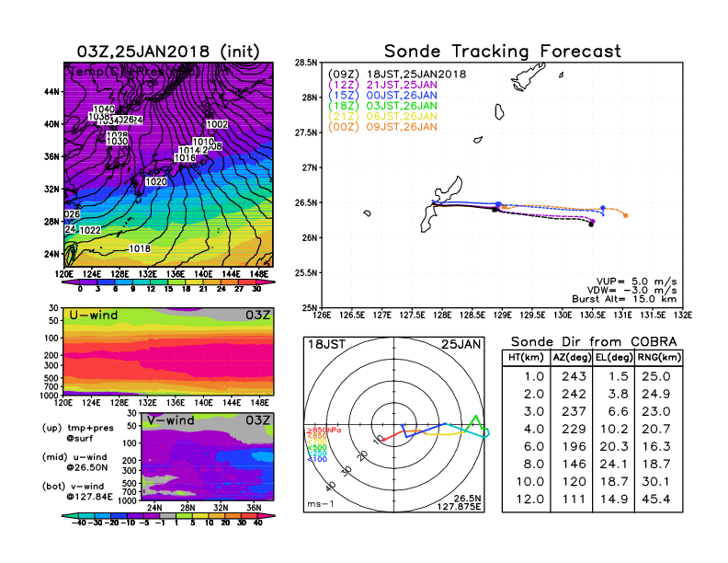Click the "EL(deg)" column header
The width and height of the screenshot is (728, 563).
click(614, 357)
